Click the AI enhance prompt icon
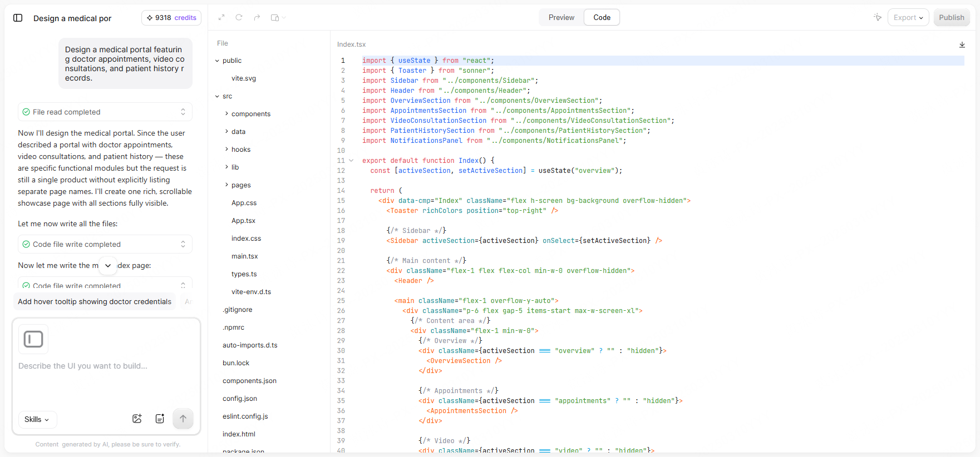Screen dimensions: 980x457 coord(160,419)
